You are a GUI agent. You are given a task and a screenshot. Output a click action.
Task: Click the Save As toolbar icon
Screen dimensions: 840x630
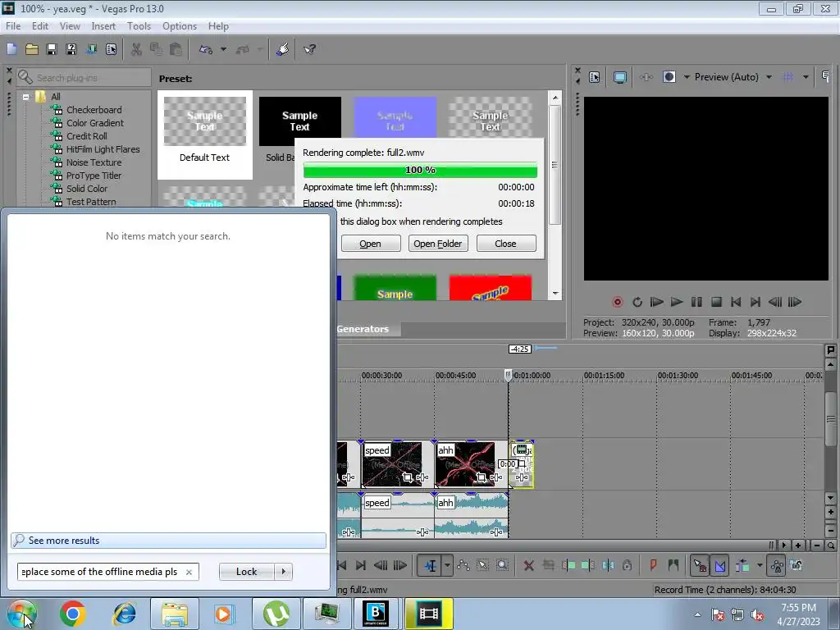pos(71,50)
